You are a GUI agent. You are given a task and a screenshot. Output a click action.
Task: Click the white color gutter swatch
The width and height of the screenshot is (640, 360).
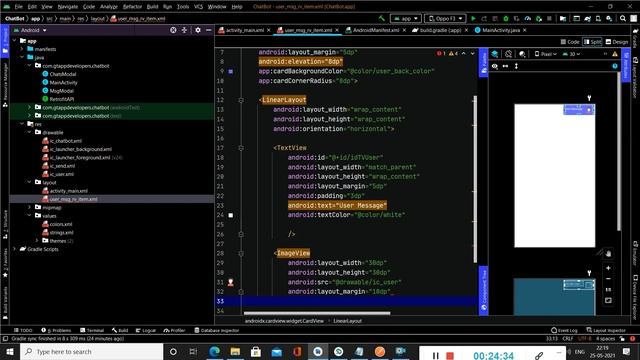231,215
